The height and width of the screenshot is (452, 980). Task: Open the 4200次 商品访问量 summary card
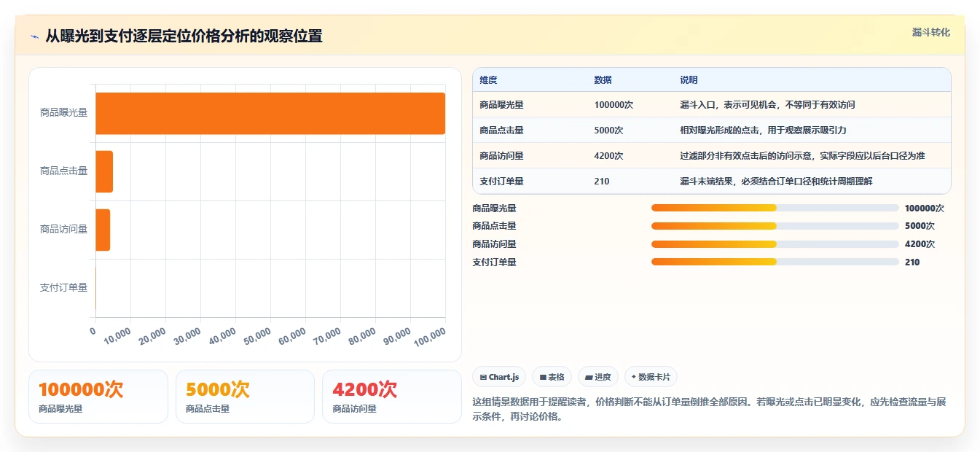pos(392,397)
